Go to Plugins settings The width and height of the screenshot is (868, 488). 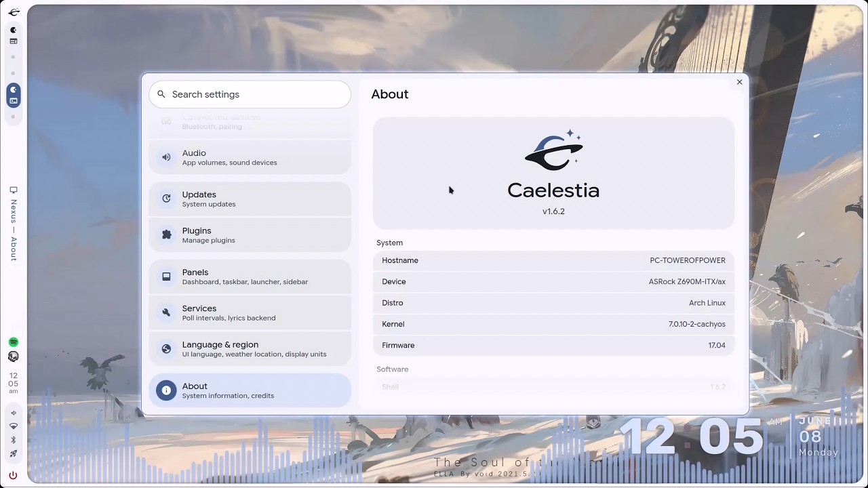(250, 235)
